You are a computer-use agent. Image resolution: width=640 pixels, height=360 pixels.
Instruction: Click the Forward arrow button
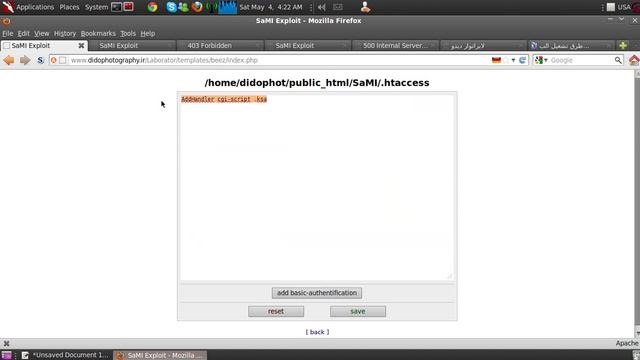click(25, 60)
